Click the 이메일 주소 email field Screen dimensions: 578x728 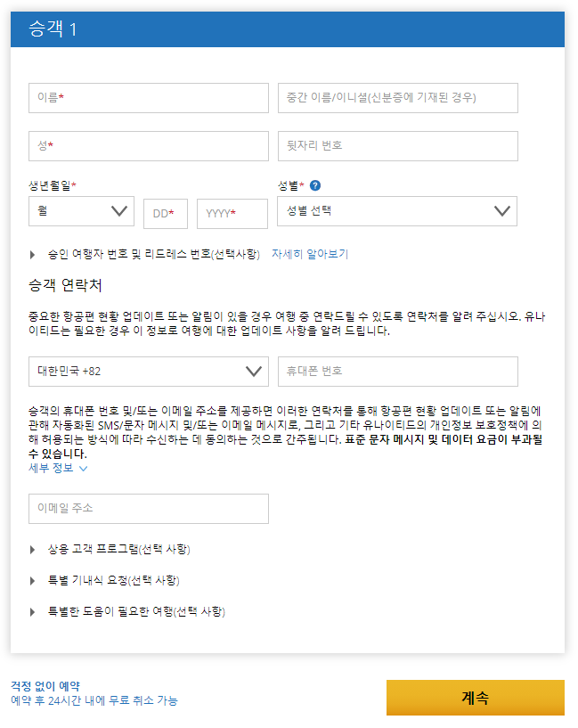(x=149, y=509)
